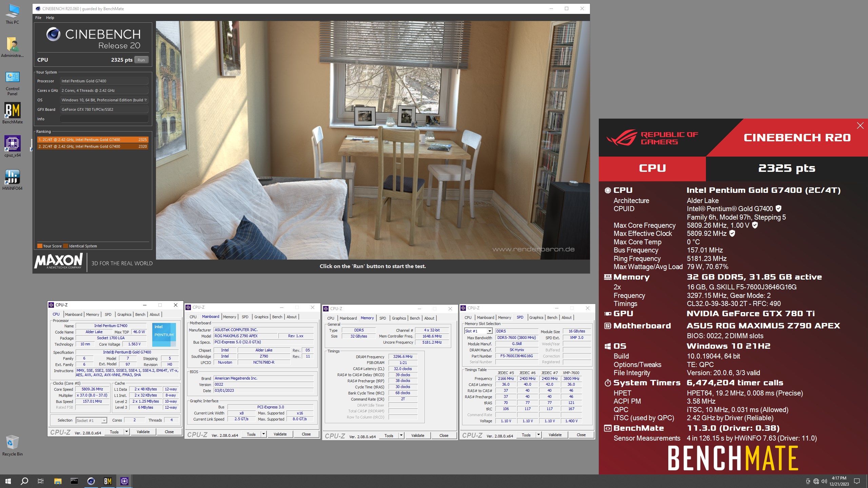Image resolution: width=868 pixels, height=488 pixels.
Task: Expand Tools dropdown arrow in CPU-Z Mainboard window
Action: 263,434
